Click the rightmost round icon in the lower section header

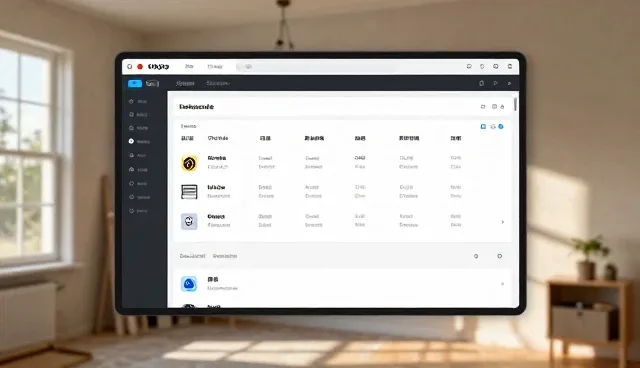[500, 256]
